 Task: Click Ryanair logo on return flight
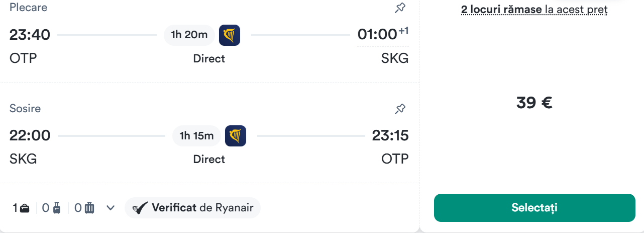point(236,136)
